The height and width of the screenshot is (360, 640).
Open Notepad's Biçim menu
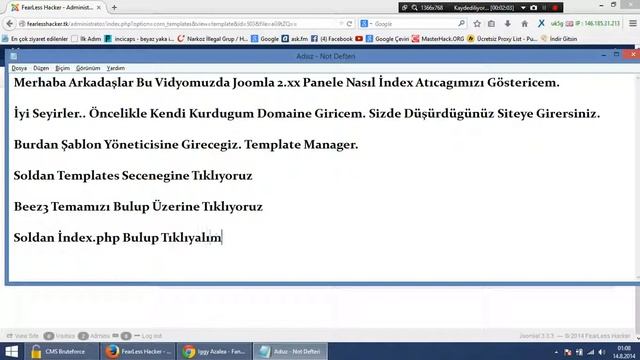point(62,68)
